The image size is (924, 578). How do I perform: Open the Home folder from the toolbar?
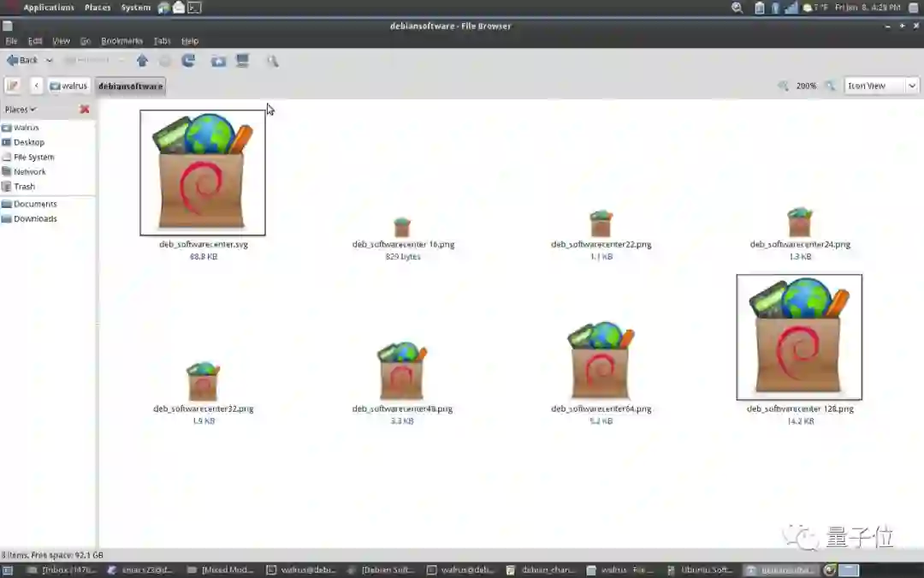218,61
